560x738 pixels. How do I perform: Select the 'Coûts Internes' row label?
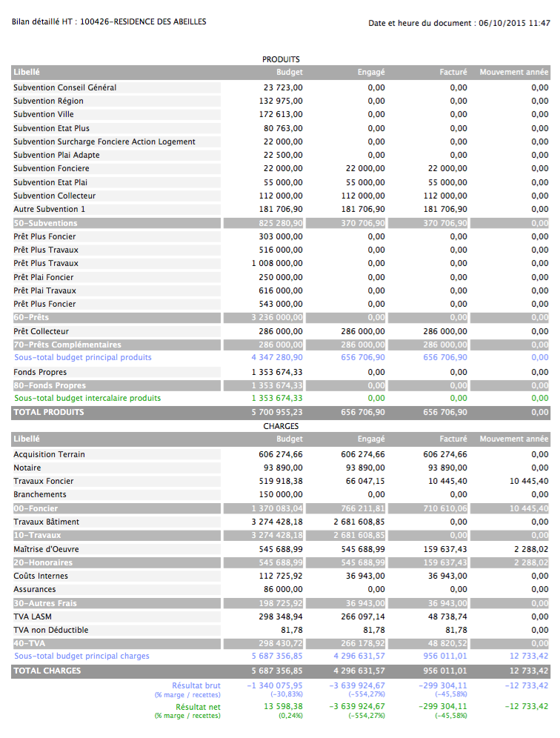pos(41,576)
